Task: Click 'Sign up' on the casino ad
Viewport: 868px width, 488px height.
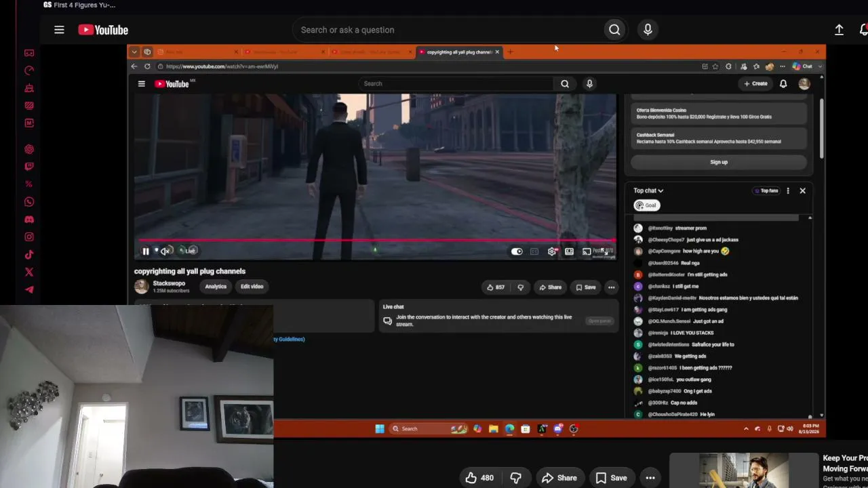Action: coord(719,162)
